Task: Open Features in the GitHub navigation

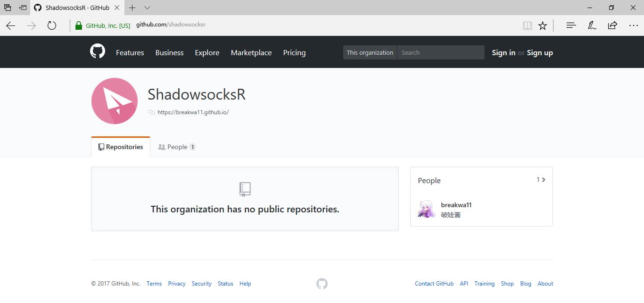Action: click(x=130, y=52)
